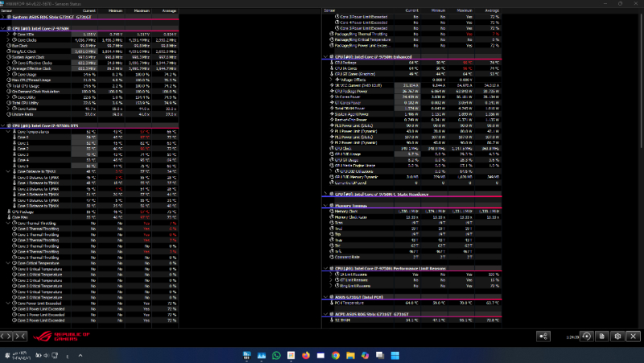Select the Bus Clock sensor row
Viewport: 644px width, 363px height.
point(89,46)
